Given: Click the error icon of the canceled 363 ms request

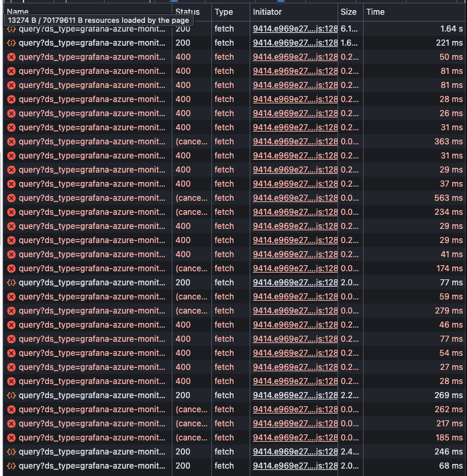Looking at the screenshot, I should point(11,142).
